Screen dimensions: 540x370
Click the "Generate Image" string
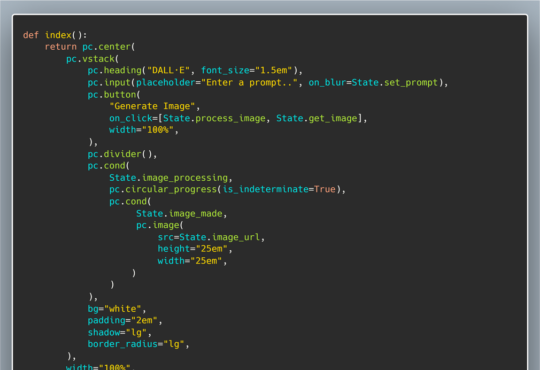point(153,106)
